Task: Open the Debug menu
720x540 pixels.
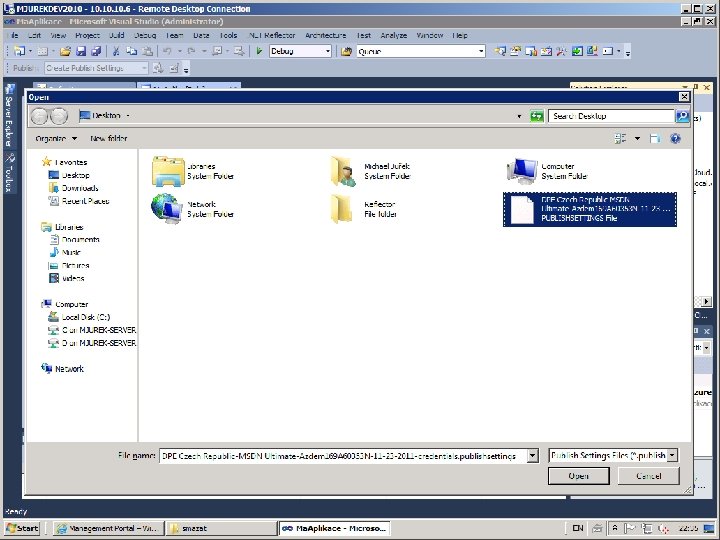Action: [x=145, y=35]
